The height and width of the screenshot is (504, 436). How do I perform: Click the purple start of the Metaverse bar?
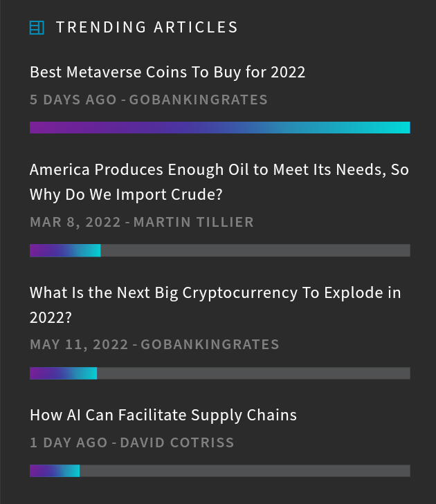40,128
